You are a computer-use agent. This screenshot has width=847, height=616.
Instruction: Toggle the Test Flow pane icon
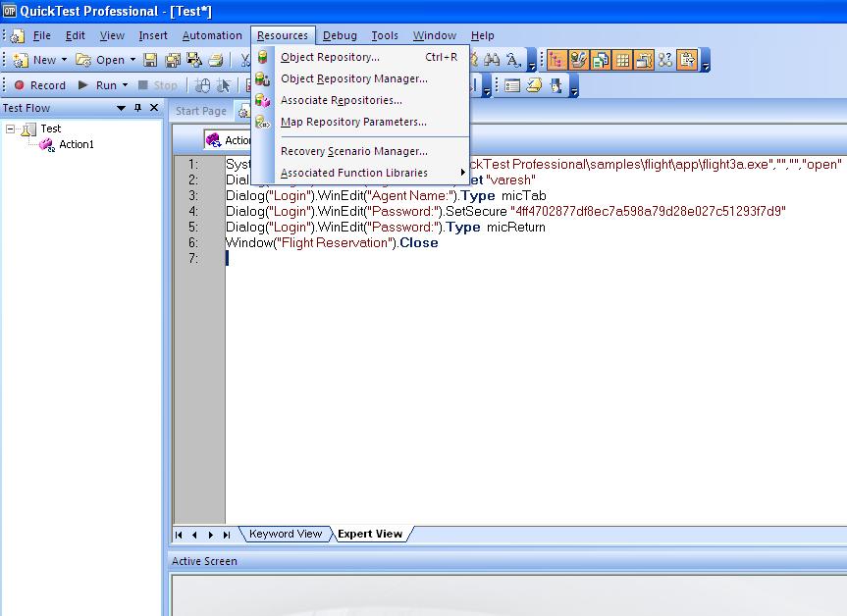556,60
